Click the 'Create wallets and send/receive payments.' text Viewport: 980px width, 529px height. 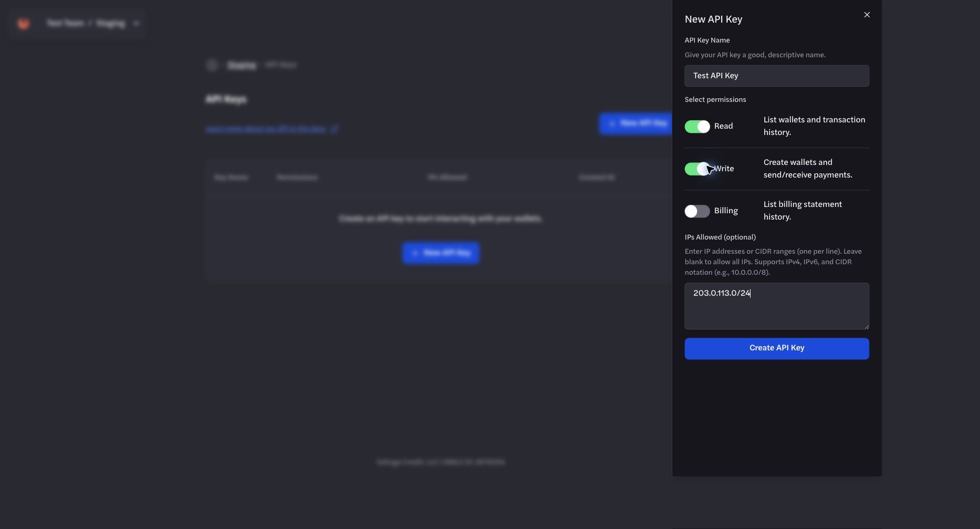coord(808,169)
